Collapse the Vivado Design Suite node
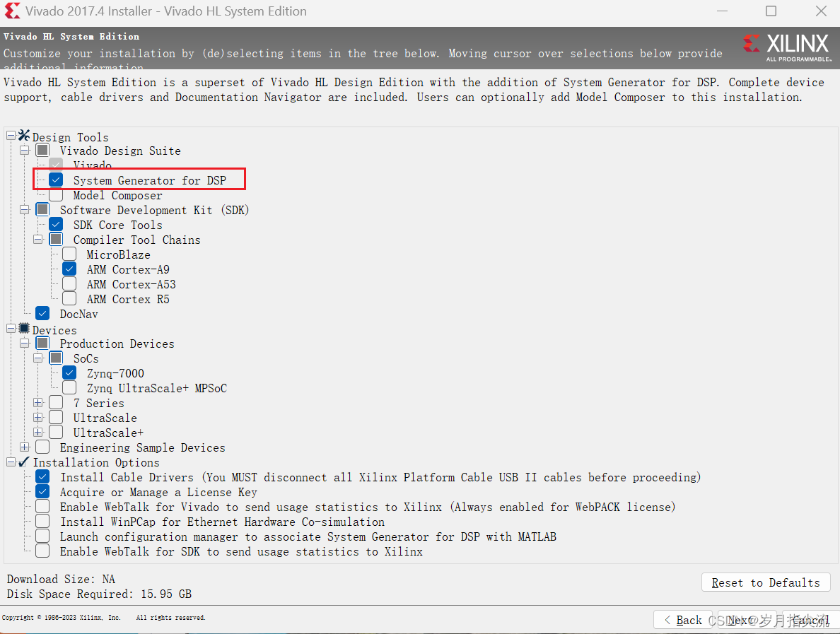 24,151
